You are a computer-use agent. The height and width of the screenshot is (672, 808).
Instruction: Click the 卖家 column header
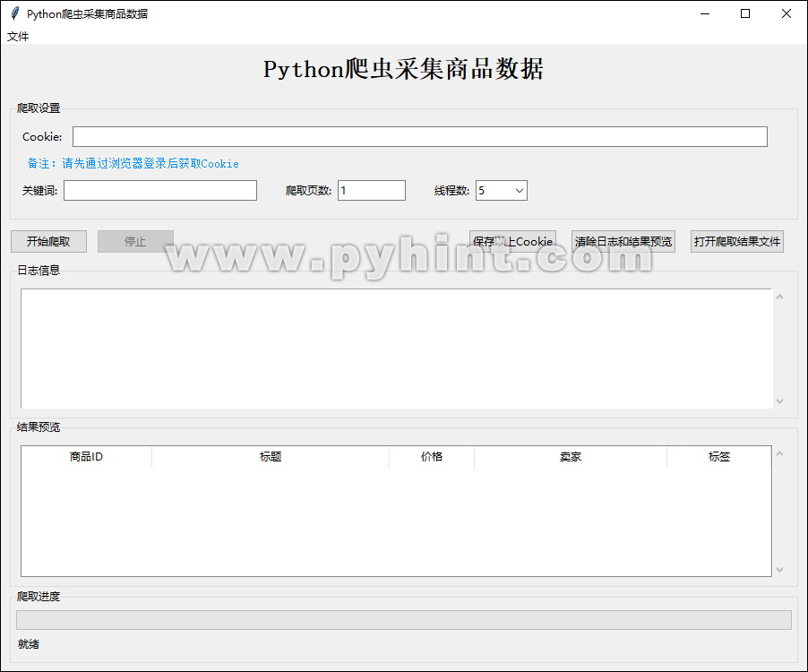[x=571, y=456]
